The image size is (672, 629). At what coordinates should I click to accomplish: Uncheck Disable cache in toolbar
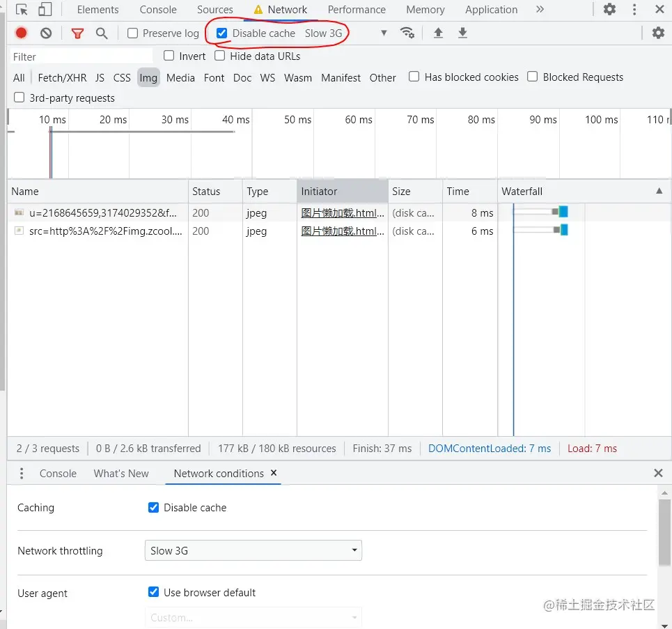click(x=221, y=33)
